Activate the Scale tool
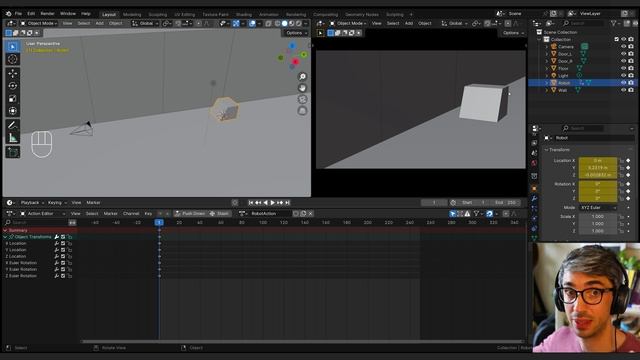 (13, 98)
